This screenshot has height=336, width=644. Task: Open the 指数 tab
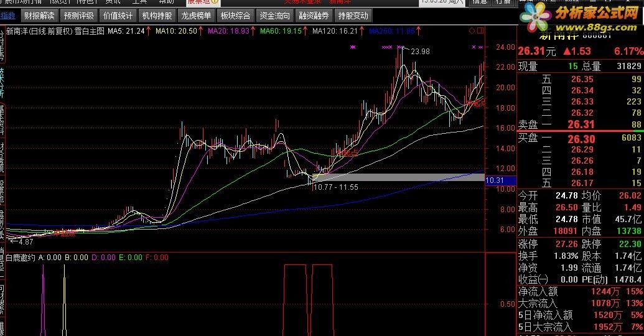coord(8,16)
